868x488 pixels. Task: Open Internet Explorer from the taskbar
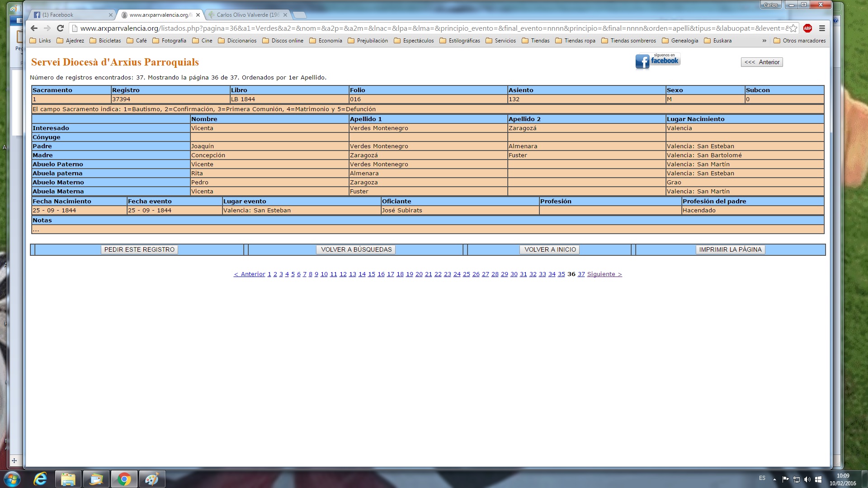click(40, 479)
